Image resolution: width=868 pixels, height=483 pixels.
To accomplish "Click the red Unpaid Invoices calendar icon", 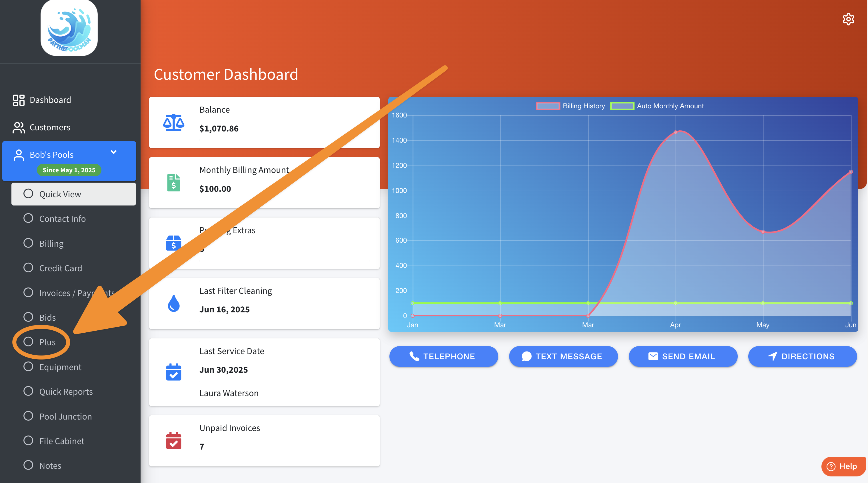I will 173,440.
